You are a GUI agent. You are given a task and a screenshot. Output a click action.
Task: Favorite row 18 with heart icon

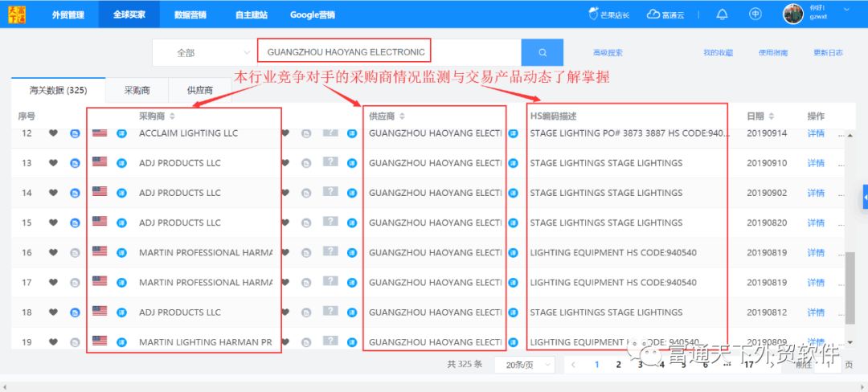[53, 312]
